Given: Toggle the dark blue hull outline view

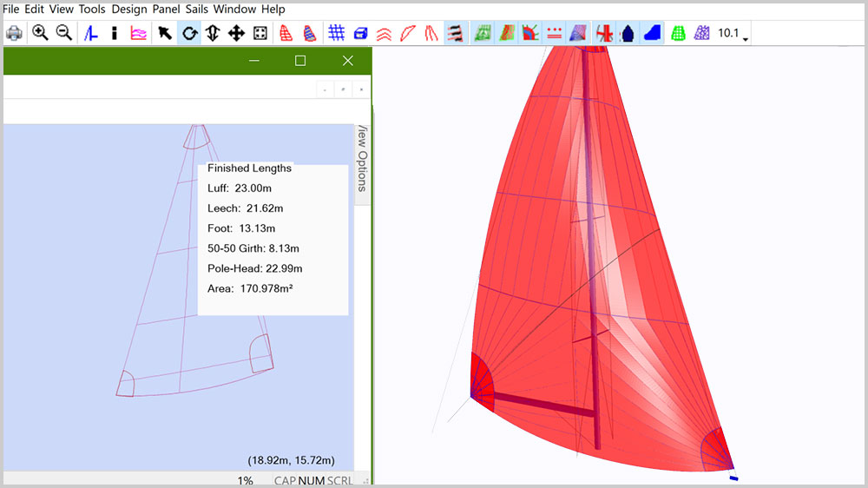Looking at the screenshot, I should (x=628, y=33).
